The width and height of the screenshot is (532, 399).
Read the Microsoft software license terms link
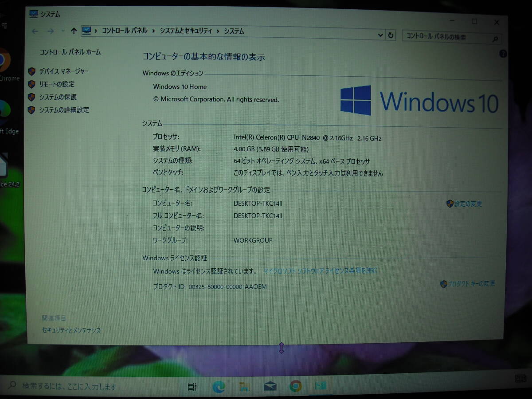point(320,270)
